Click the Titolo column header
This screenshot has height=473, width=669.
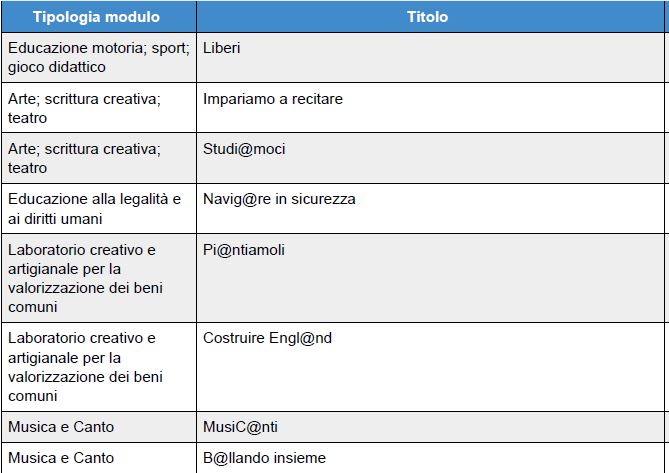(x=430, y=17)
